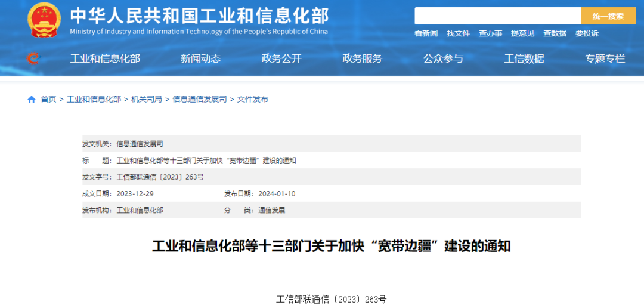Click 机关司局 in the breadcrumb
The height and width of the screenshot is (308, 644).
[147, 100]
